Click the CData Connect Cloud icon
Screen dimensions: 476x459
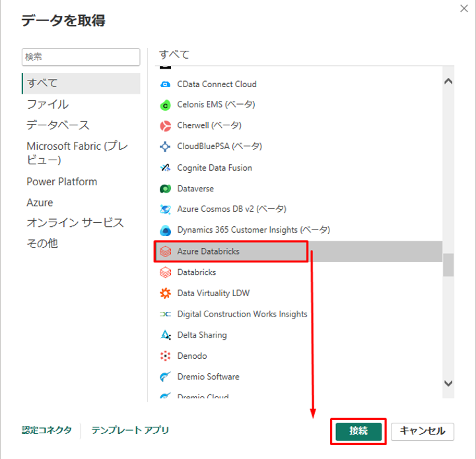[165, 84]
